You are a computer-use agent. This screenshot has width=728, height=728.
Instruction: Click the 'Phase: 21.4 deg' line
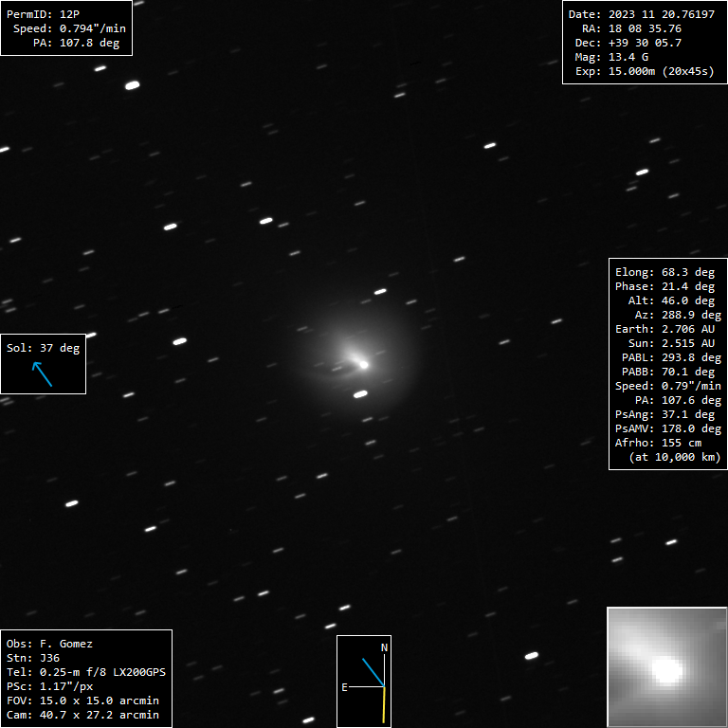664,286
